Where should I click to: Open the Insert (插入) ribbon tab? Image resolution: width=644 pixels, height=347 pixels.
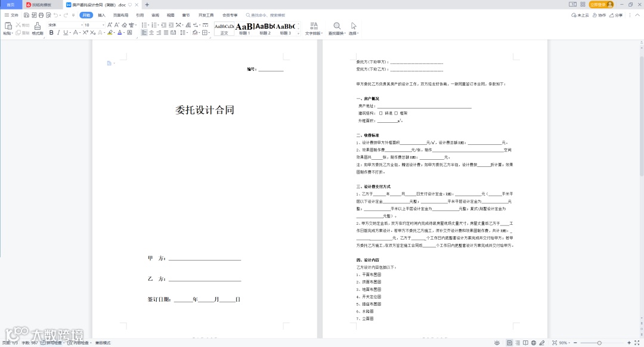[x=101, y=15]
